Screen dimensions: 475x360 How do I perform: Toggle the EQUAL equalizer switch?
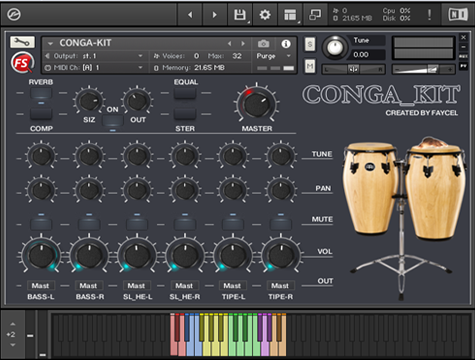coord(185,93)
